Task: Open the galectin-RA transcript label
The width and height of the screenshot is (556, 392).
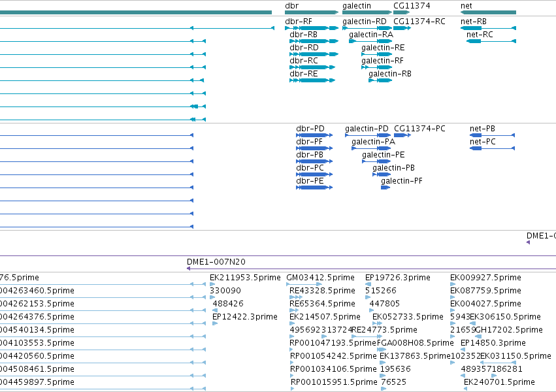Action: pos(371,35)
